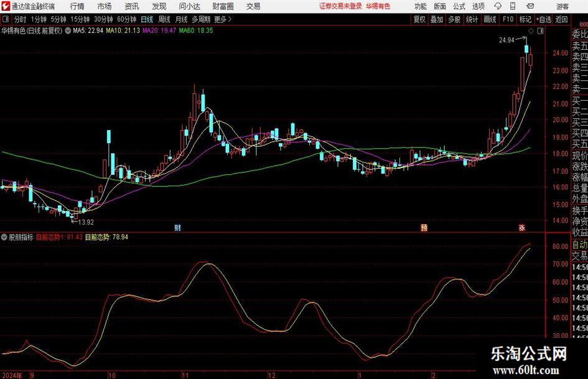Click the 标记 mark button
The height and width of the screenshot is (379, 588).
[525, 19]
